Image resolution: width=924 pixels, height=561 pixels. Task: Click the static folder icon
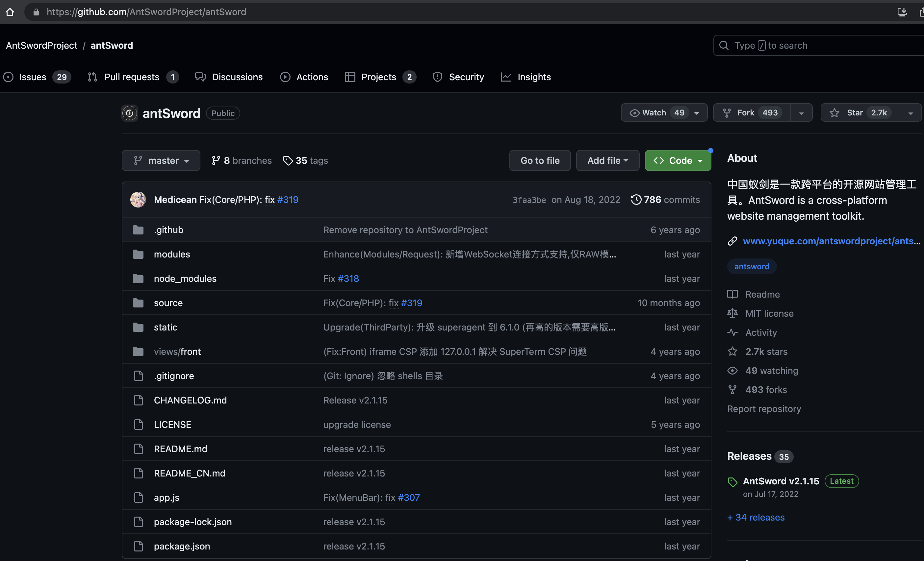(138, 328)
